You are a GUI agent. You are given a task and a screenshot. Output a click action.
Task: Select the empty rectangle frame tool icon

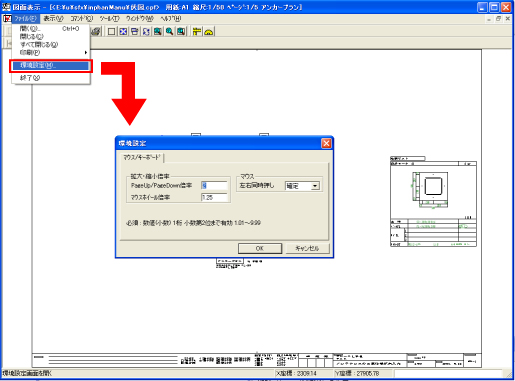tap(111, 32)
